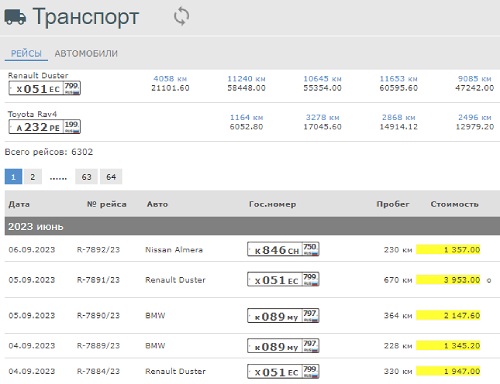Select trip R-7890/23
Screen dimensions: 500x384
(x=98, y=315)
